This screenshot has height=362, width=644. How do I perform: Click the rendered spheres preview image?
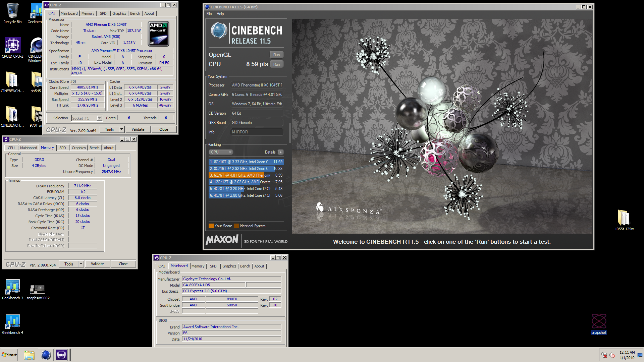442,126
